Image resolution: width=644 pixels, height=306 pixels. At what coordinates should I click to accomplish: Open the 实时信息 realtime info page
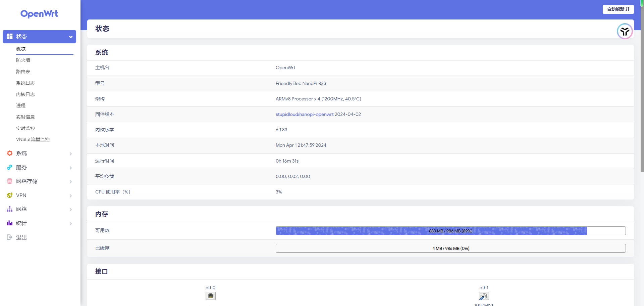click(25, 117)
